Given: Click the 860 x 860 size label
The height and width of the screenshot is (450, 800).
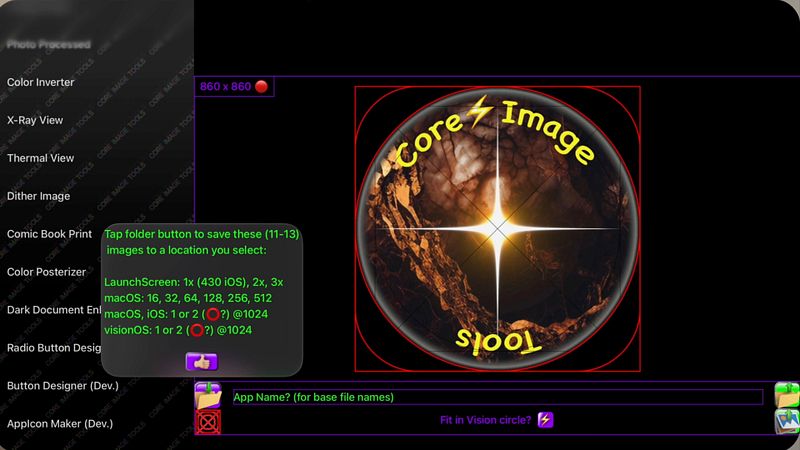Looking at the screenshot, I should pyautogui.click(x=226, y=87).
